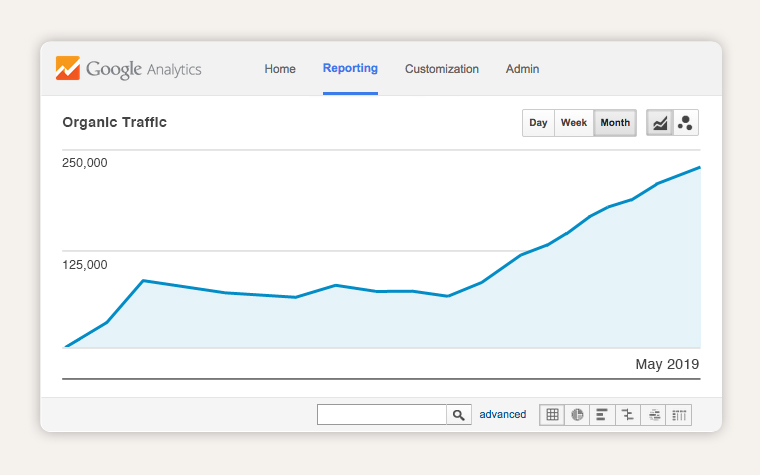Click the Google Analytics logo icon
The height and width of the screenshot is (475, 760).
[68, 68]
